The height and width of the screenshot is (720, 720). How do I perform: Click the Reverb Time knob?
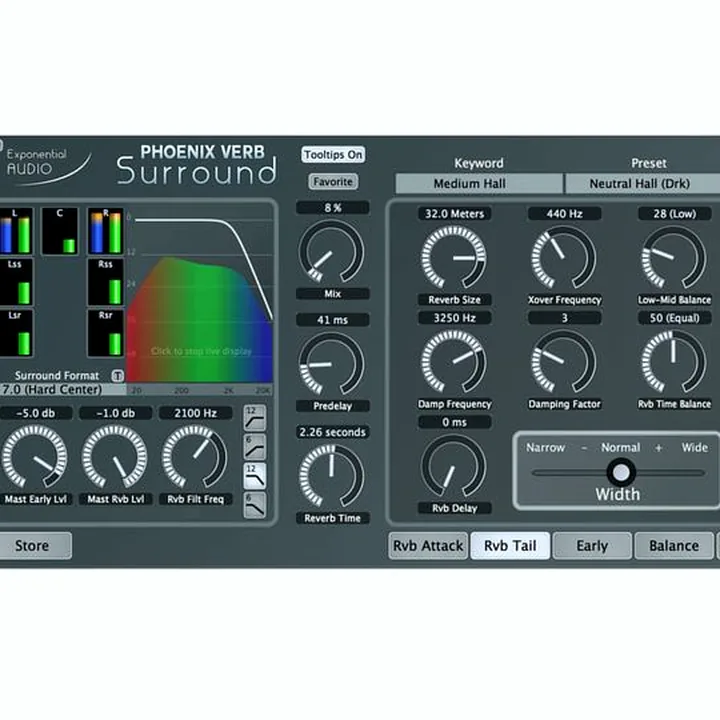[332, 476]
